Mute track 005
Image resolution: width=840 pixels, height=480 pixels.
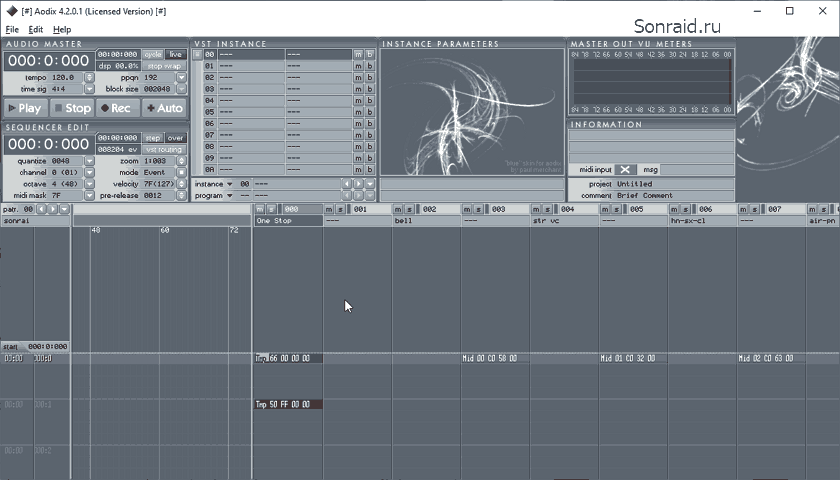(605, 209)
